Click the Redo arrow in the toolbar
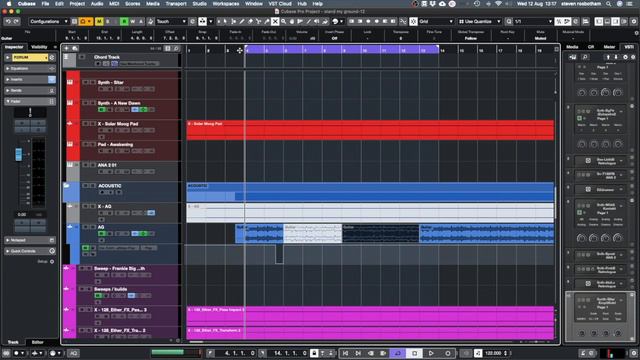 (x=16, y=21)
